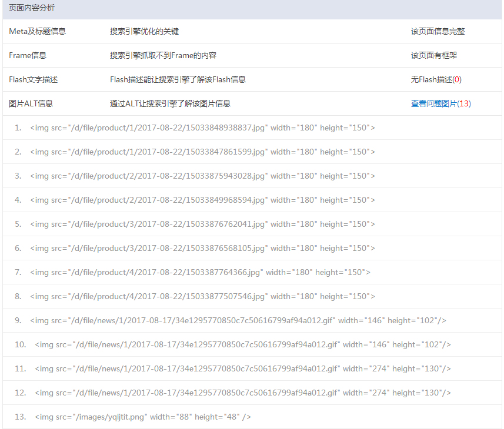Click list item 9, the first 146-width gif entry

238,320
